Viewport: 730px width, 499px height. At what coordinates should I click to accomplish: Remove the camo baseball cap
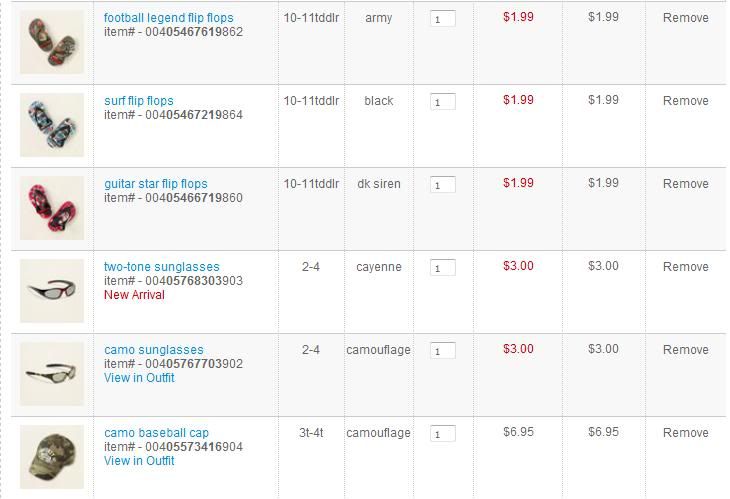coord(685,432)
